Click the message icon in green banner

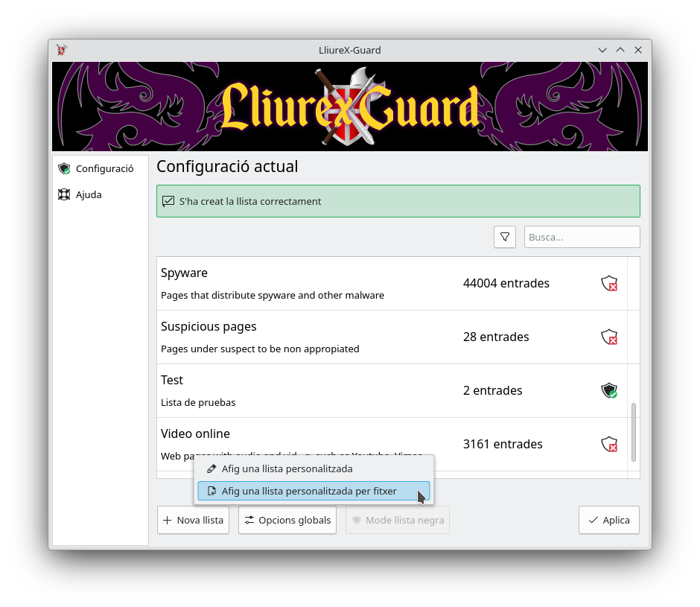(168, 201)
